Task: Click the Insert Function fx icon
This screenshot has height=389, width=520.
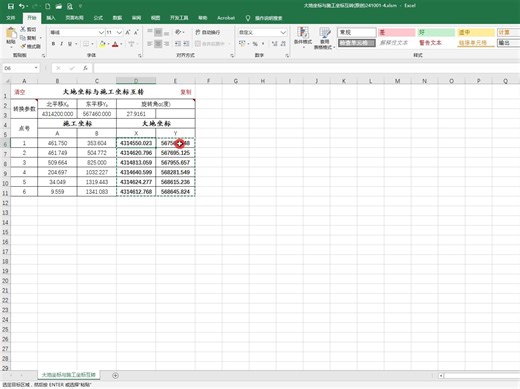Action: coord(85,68)
